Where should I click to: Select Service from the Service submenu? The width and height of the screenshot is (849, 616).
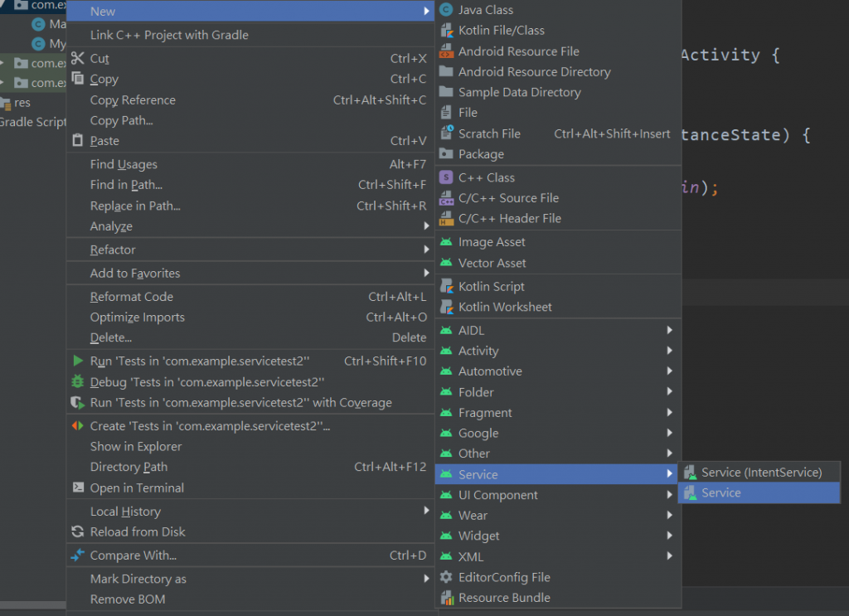point(759,493)
